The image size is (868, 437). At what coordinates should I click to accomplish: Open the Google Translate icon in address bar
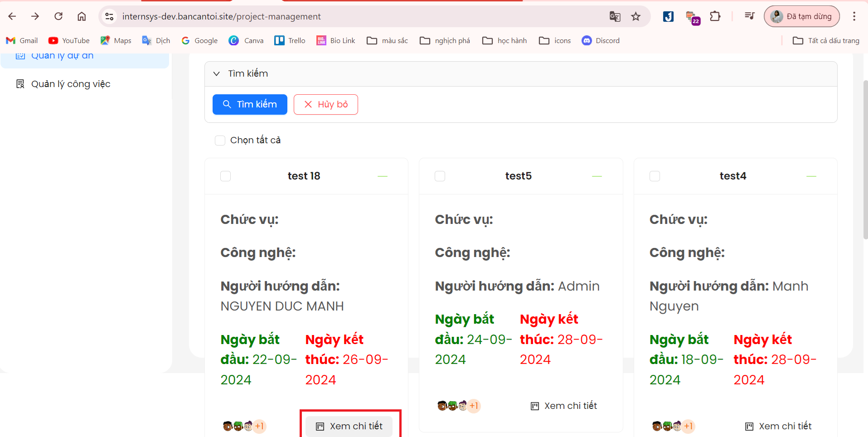tap(615, 16)
